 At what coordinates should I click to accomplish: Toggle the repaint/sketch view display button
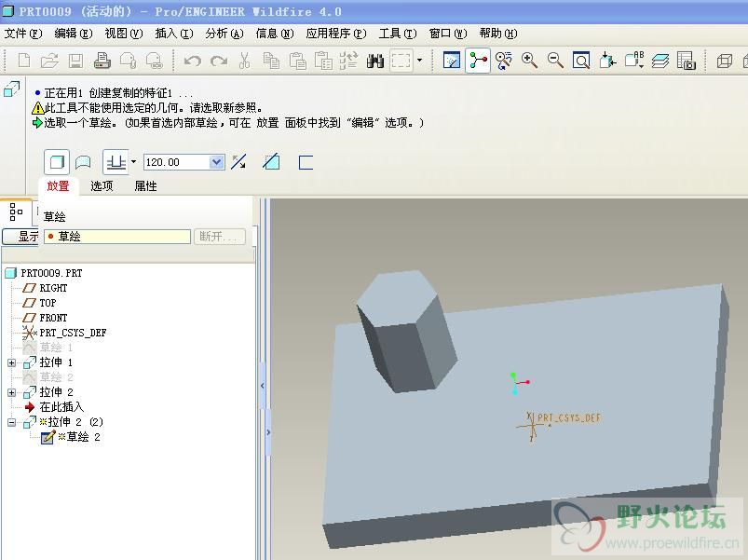(451, 61)
